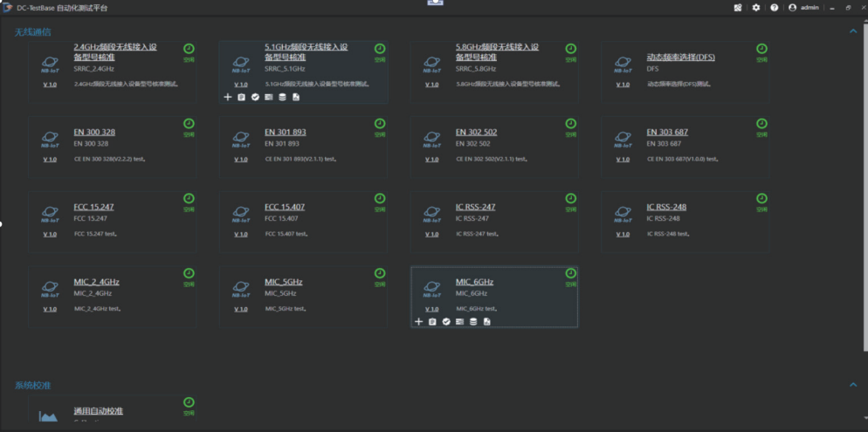Open the FCC 15.407 test link
This screenshot has height=432, width=868.
point(285,208)
